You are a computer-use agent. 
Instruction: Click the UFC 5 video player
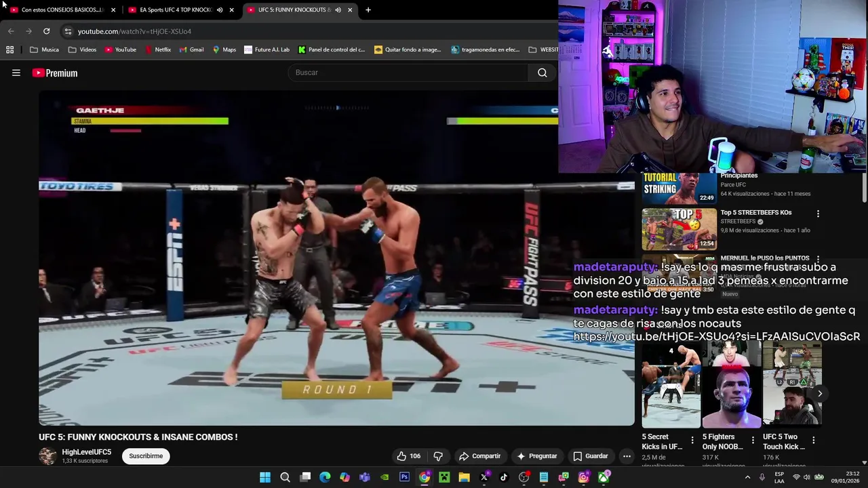click(336, 258)
